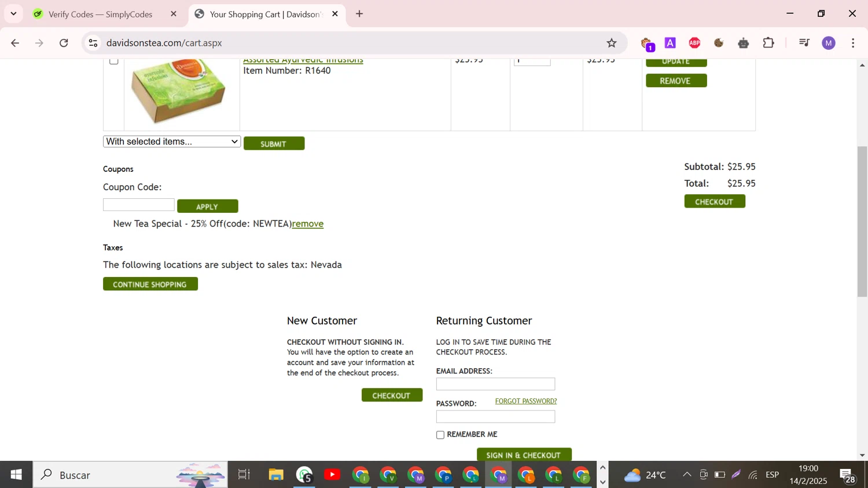Viewport: 868px width, 488px height.
Task: Expand the With selected items dropdown
Action: [x=172, y=142]
